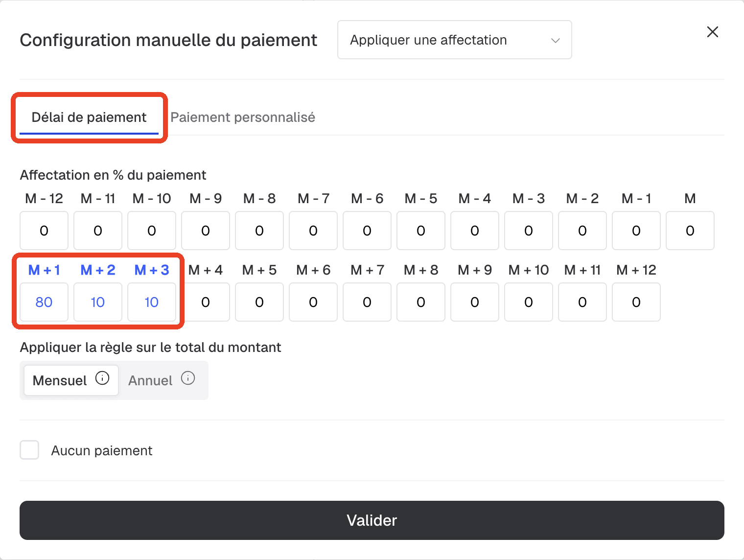Click the M - 1 percentage field
The image size is (744, 560).
pos(636,231)
